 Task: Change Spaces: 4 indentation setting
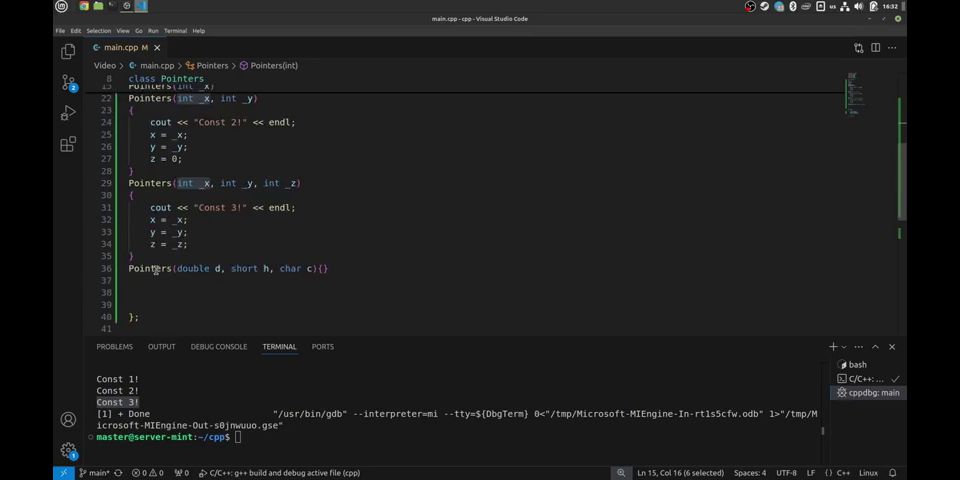tap(750, 473)
